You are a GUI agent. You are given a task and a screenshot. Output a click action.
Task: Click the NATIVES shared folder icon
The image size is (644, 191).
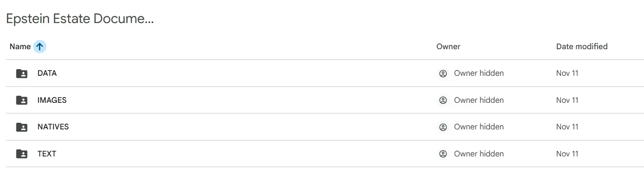tap(22, 127)
